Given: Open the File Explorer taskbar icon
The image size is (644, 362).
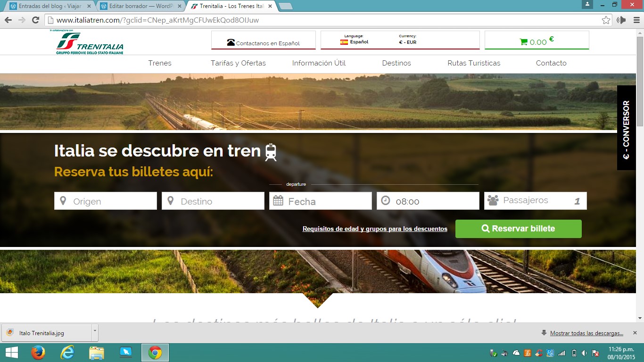Looking at the screenshot, I should [x=97, y=352].
